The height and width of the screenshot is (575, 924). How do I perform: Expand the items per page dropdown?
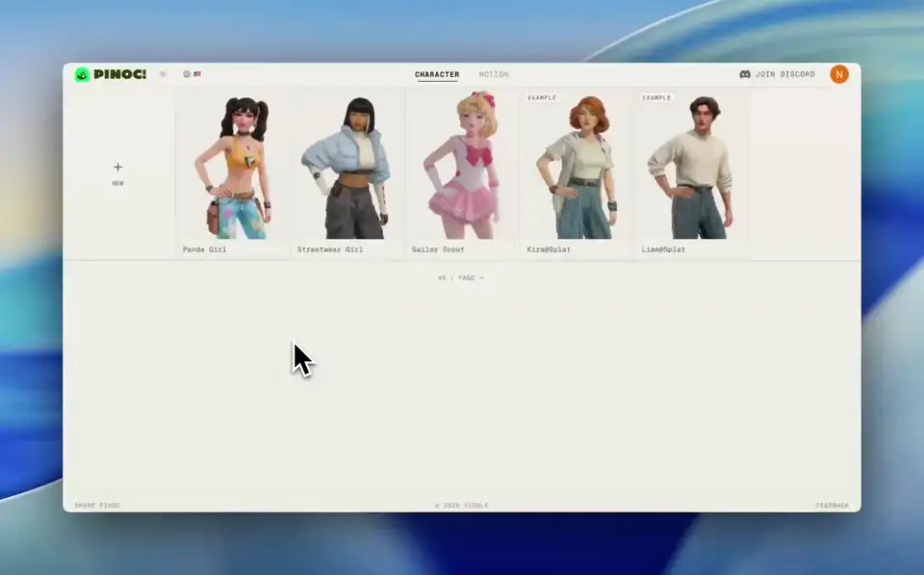coord(461,277)
